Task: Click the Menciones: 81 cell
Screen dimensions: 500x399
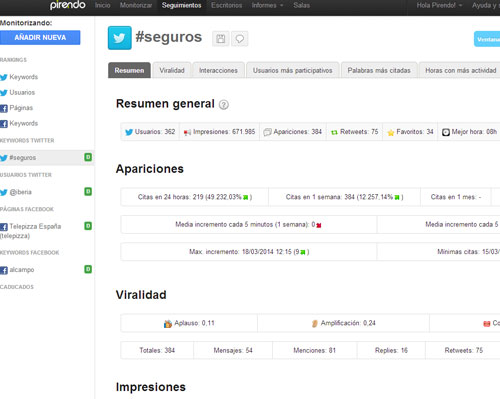Action: [x=314, y=350]
